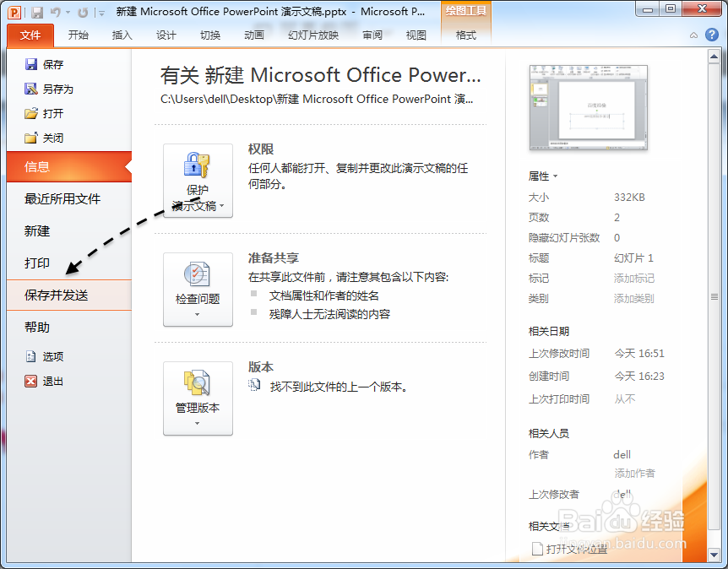The height and width of the screenshot is (569, 728).
Task: Open the undo history dropdown arrow
Action: 68,13
